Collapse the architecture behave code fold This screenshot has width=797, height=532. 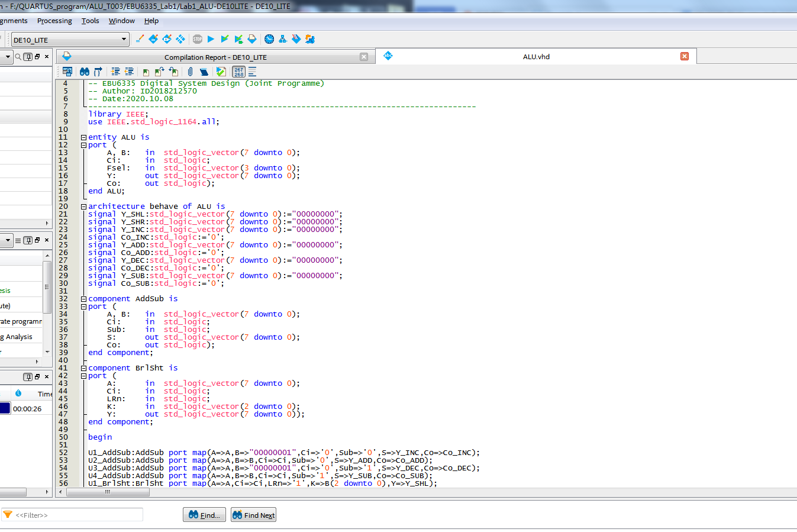coord(83,207)
